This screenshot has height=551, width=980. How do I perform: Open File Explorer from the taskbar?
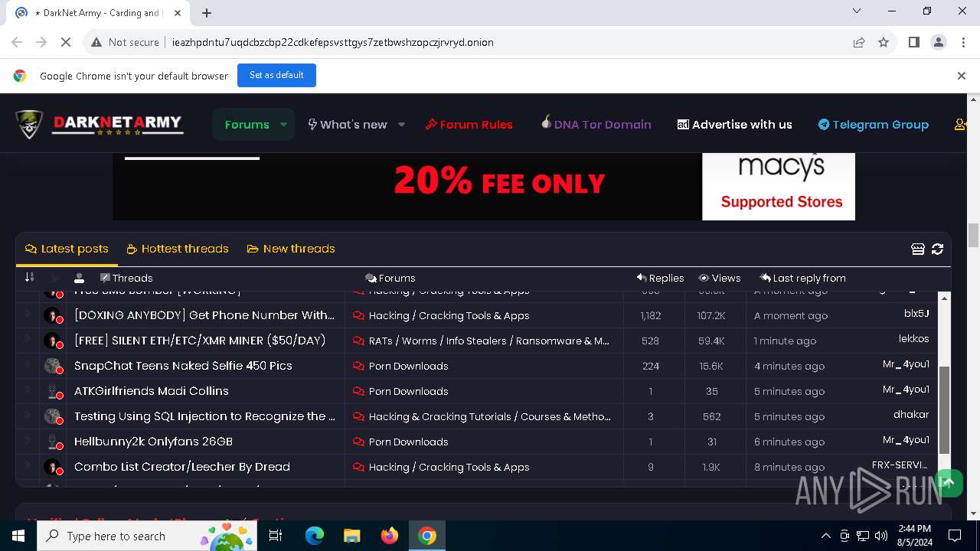tap(352, 536)
